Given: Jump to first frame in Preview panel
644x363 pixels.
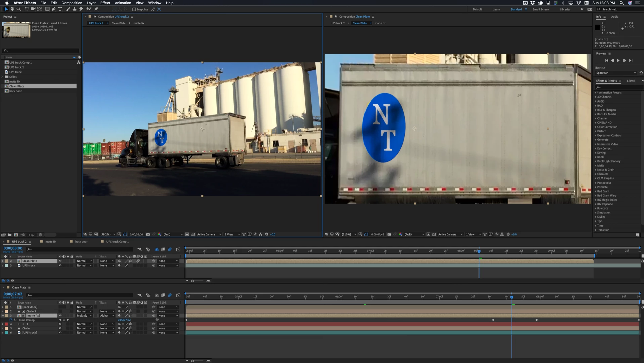Looking at the screenshot, I should tap(606, 61).
